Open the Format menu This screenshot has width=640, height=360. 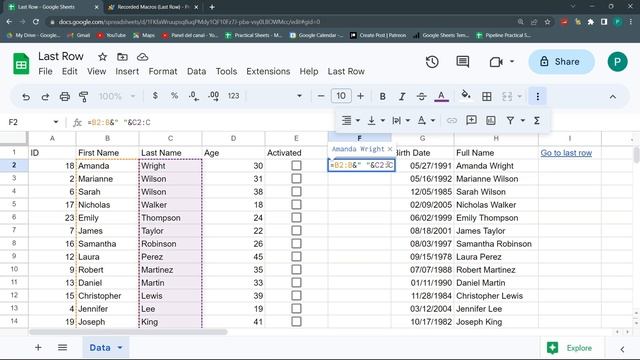[163, 71]
